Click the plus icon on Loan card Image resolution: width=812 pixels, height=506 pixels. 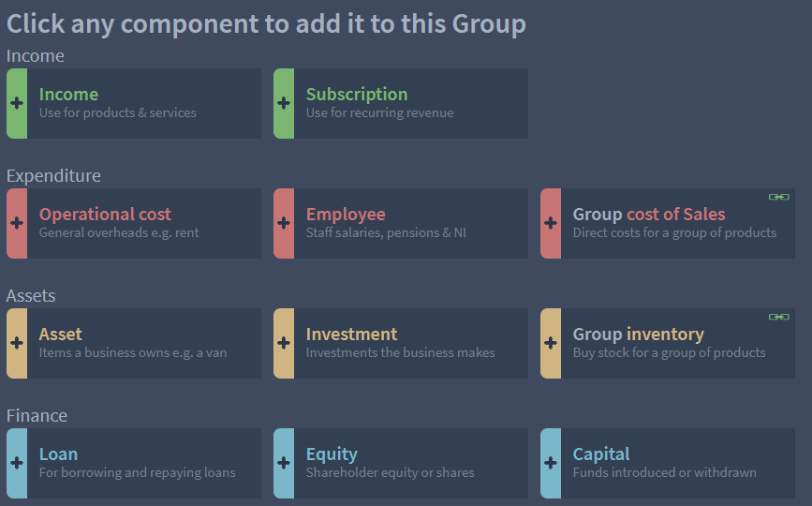[17, 463]
